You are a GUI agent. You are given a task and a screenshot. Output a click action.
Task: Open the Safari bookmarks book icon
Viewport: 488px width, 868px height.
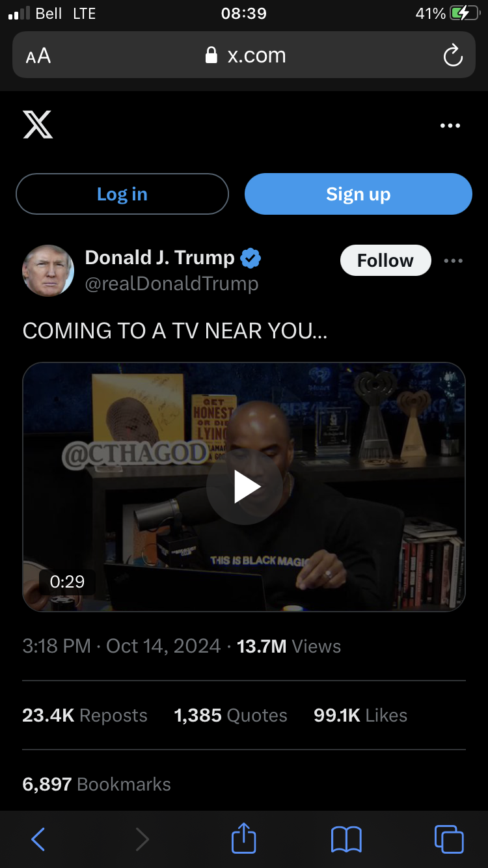346,839
